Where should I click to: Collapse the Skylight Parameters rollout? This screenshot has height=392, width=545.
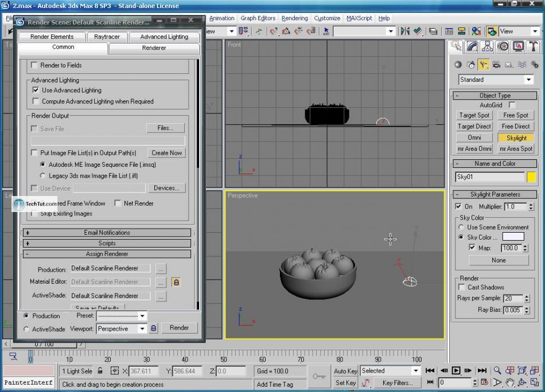[x=495, y=194]
